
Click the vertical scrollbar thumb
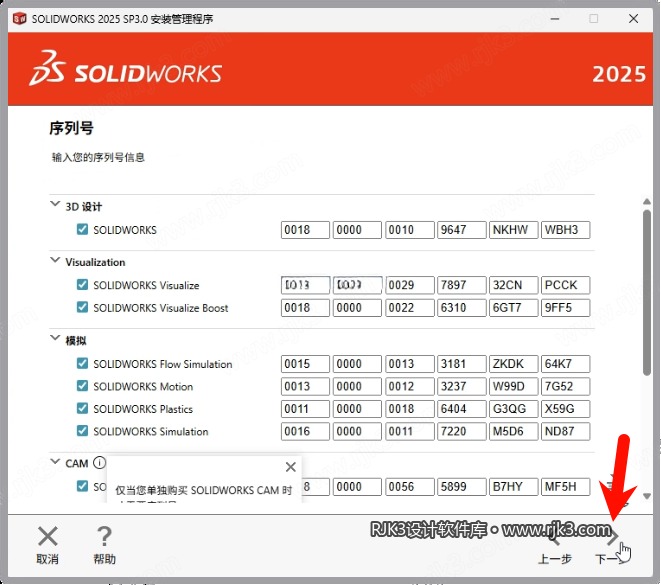pos(647,292)
